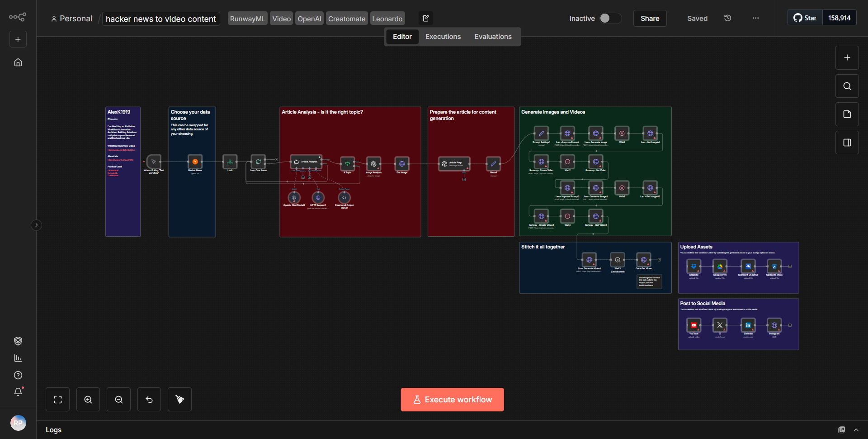Select the Loop Over Items node
This screenshot has height=439, width=868.
(258, 162)
